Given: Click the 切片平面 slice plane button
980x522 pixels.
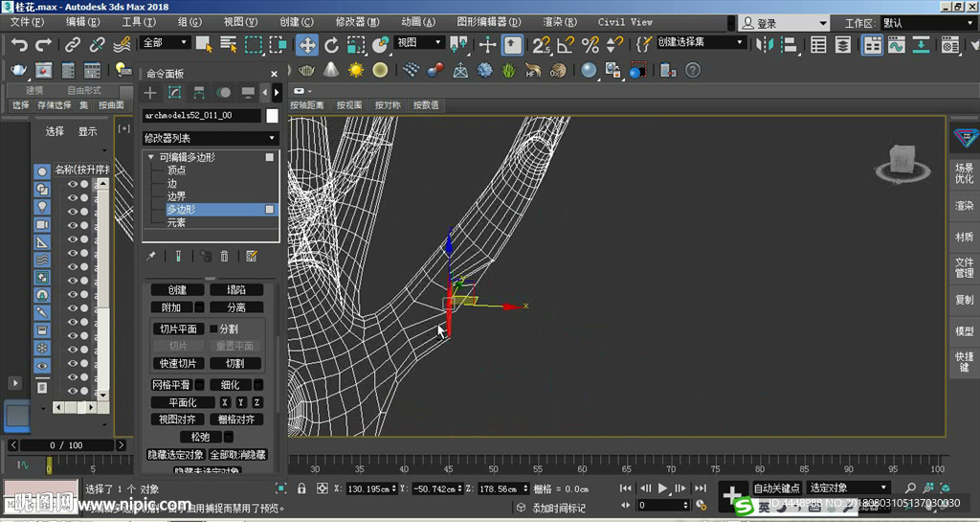Looking at the screenshot, I should pyautogui.click(x=178, y=329).
